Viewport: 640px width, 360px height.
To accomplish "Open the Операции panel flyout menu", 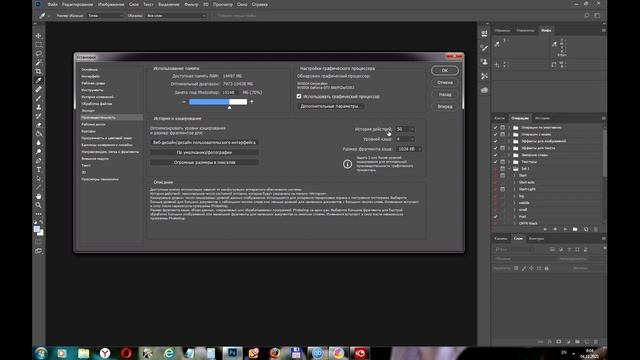I will pos(604,118).
